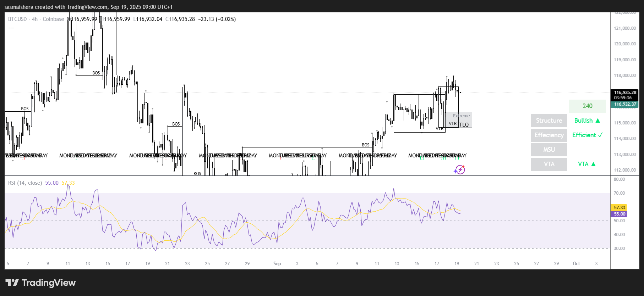Click the purple lightning bolt icon on chart
644x296 pixels.
[x=459, y=170]
